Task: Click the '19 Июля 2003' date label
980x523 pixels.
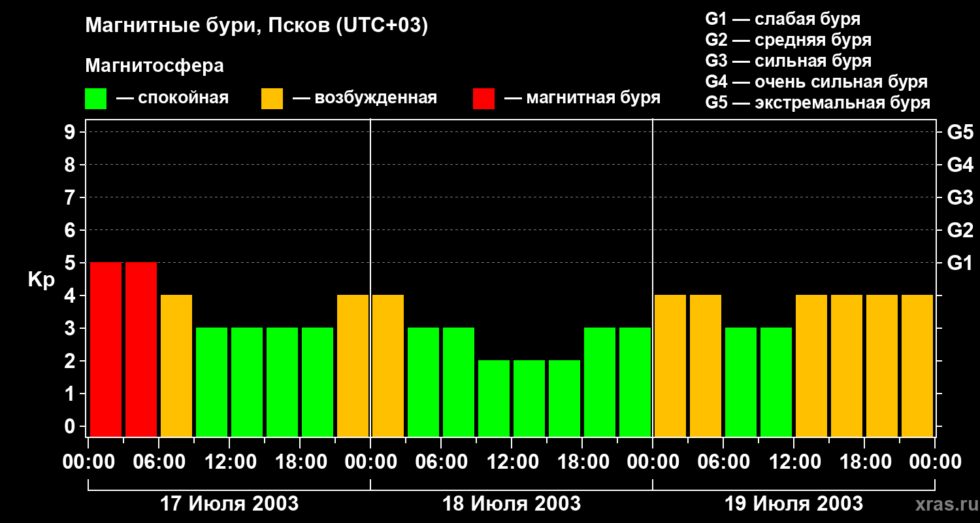Action: click(x=794, y=504)
